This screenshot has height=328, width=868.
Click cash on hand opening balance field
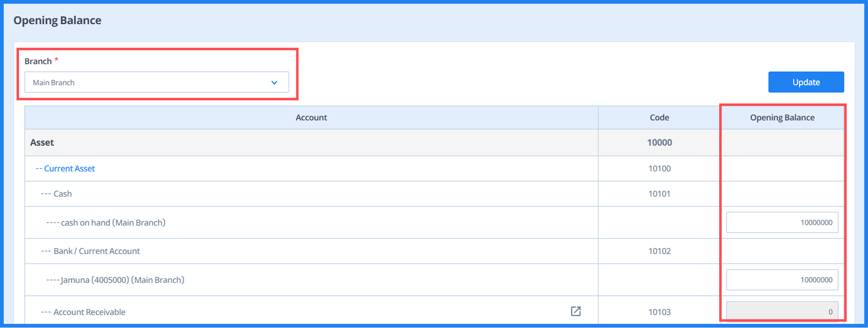(782, 223)
